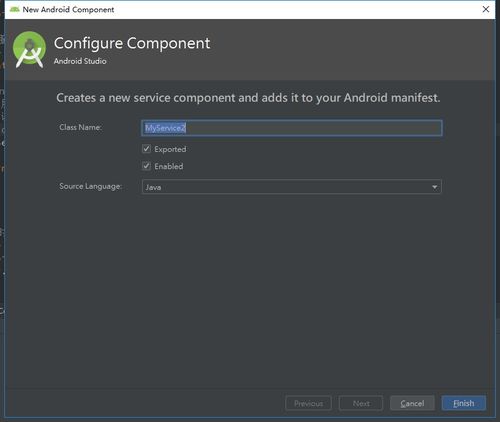Viewport: 500px width, 422px height.
Task: Toggle the Exported checkbox
Action: coord(147,149)
